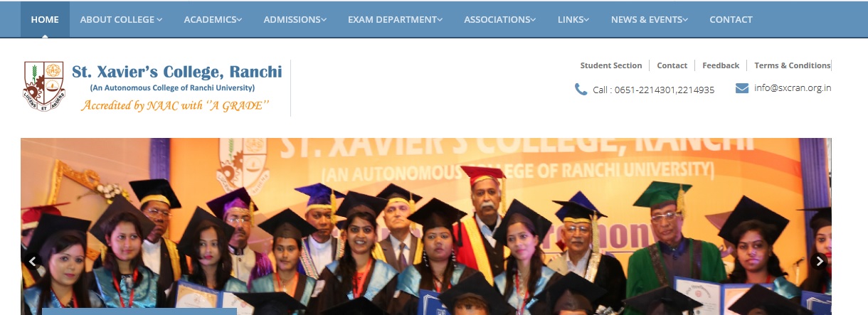Click the info@sxcran.org.in email address
The image size is (868, 315).
(793, 88)
